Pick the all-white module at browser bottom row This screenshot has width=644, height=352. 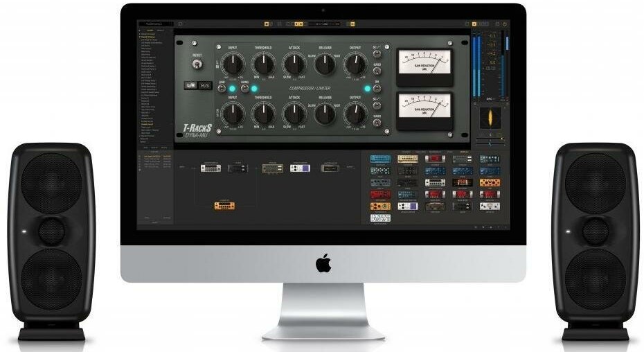pos(380,218)
